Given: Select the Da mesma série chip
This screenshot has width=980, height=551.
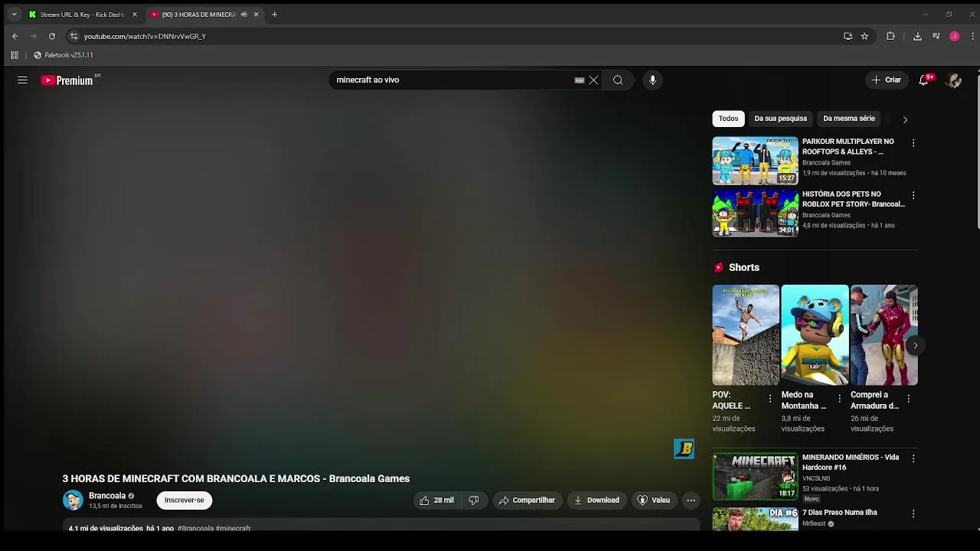Looking at the screenshot, I should point(848,119).
